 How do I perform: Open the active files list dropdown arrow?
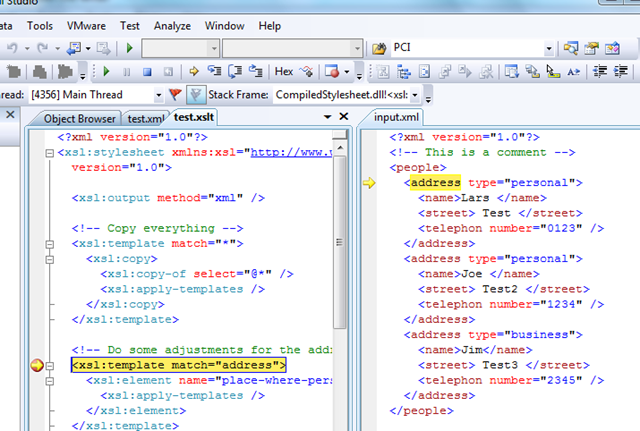[327, 117]
